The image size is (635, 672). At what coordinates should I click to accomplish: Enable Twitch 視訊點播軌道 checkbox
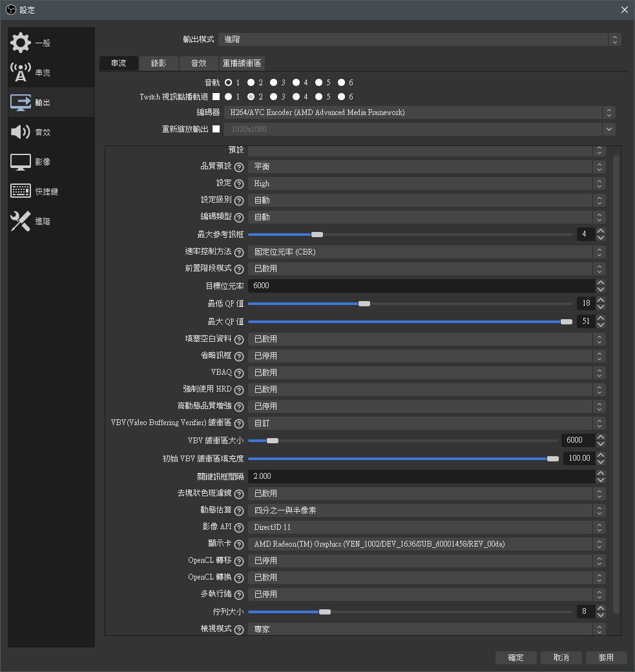[x=216, y=96]
